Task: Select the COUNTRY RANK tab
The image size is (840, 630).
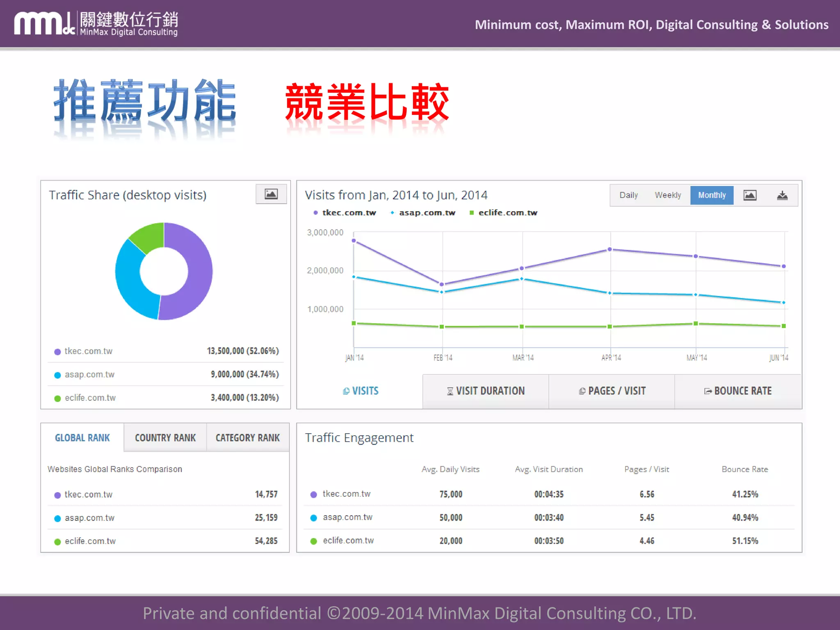Action: [x=165, y=438]
